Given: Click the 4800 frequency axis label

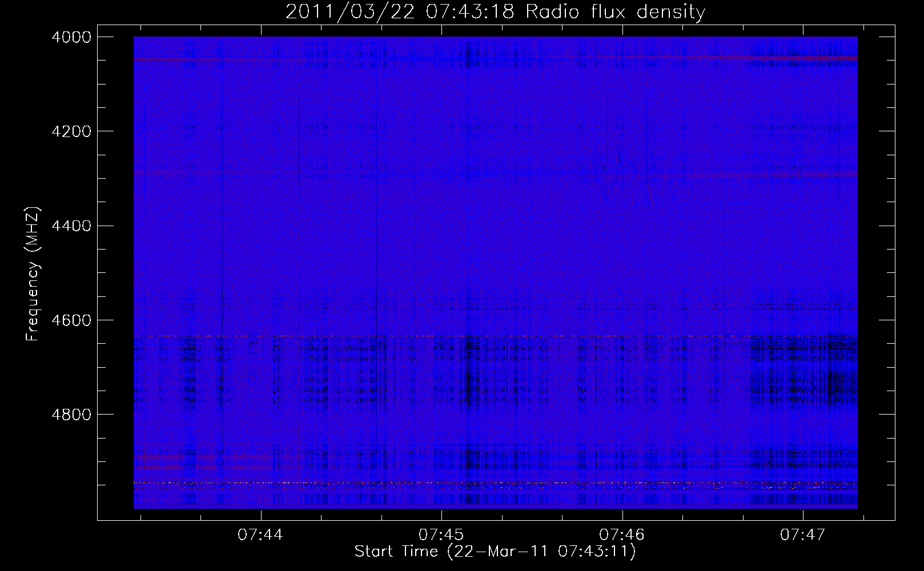Looking at the screenshot, I should 71,415.
